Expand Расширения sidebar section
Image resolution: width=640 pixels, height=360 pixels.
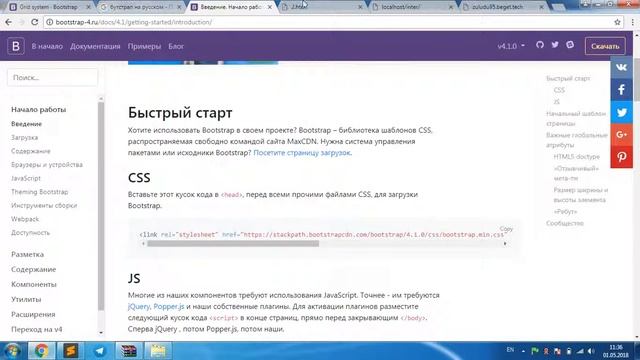[33, 314]
